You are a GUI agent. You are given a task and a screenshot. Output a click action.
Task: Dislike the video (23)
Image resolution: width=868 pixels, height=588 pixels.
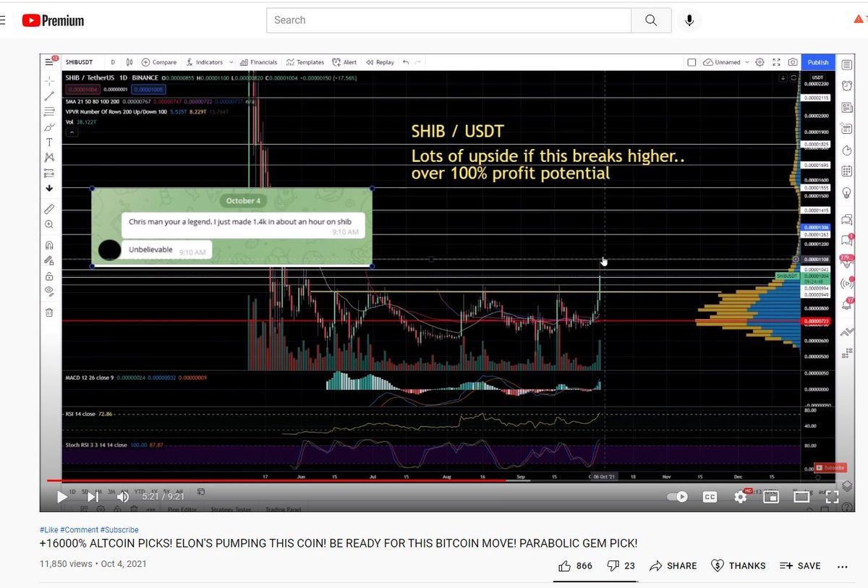coord(621,566)
